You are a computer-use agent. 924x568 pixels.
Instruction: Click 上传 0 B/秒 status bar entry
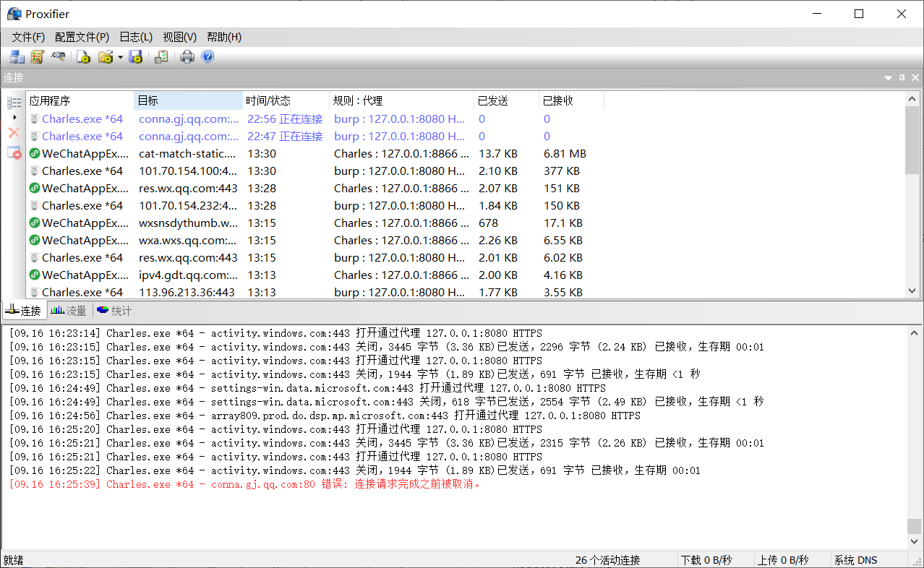[x=783, y=560]
